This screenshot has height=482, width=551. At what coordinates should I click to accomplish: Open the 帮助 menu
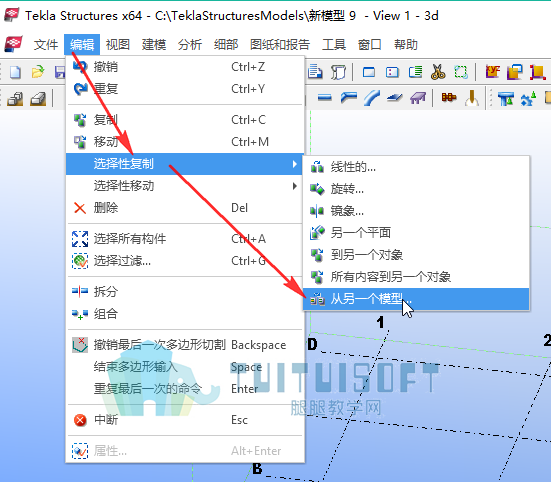(406, 45)
